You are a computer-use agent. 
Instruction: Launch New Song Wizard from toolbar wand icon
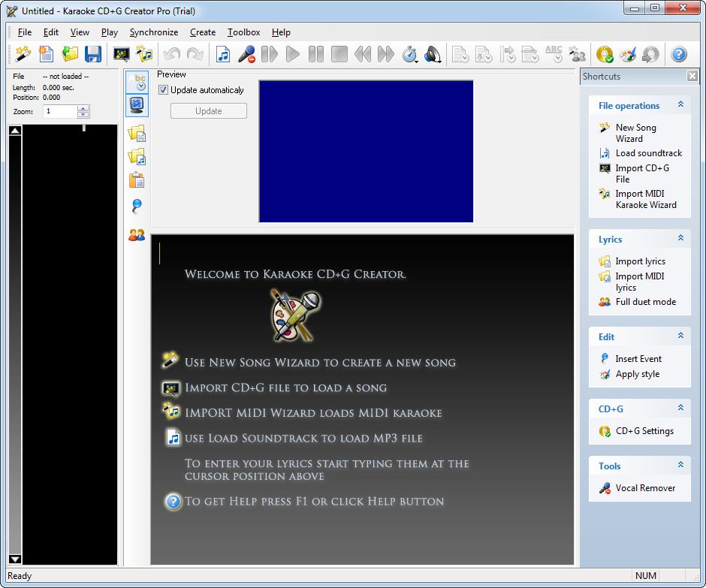pyautogui.click(x=23, y=55)
